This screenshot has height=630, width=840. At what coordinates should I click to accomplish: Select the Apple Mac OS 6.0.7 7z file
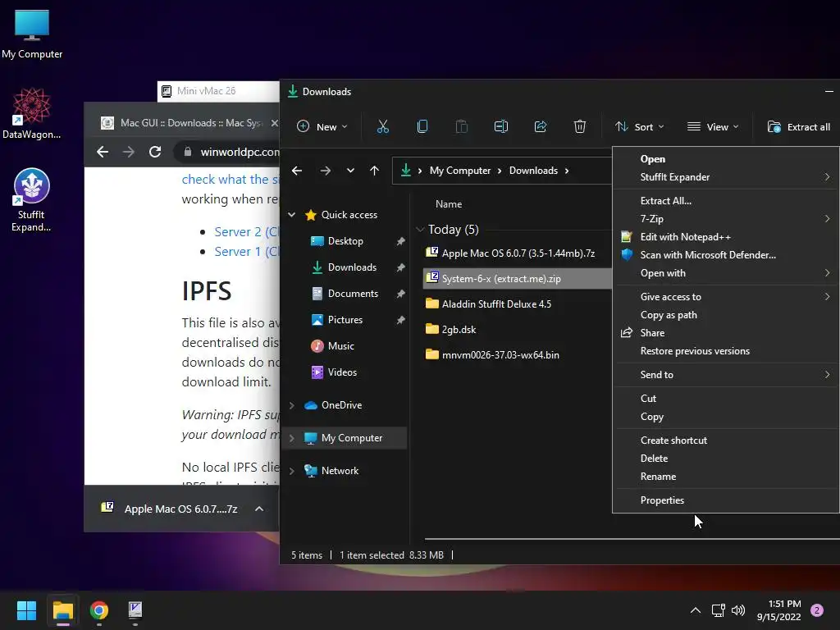click(x=518, y=253)
